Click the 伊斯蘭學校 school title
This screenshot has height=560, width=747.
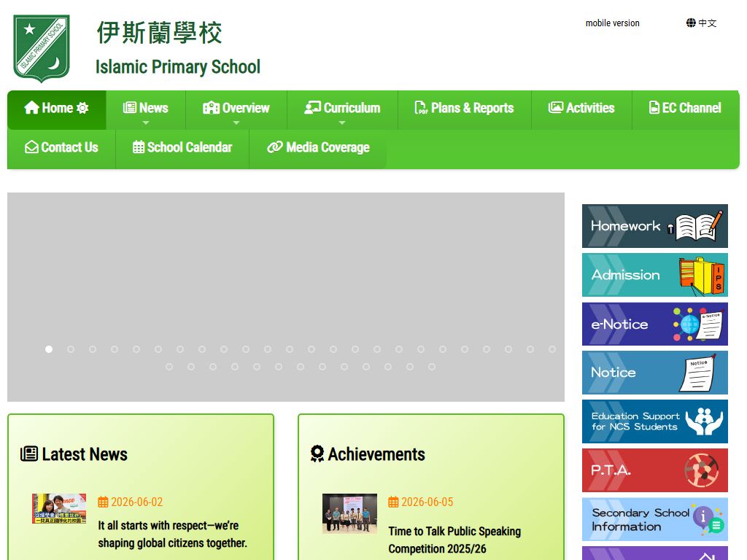tap(160, 33)
